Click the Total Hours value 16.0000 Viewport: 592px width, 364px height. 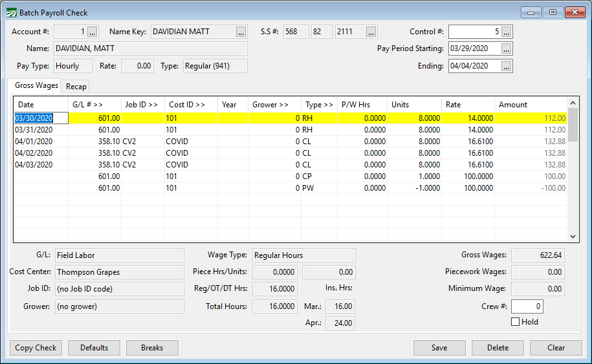click(275, 306)
